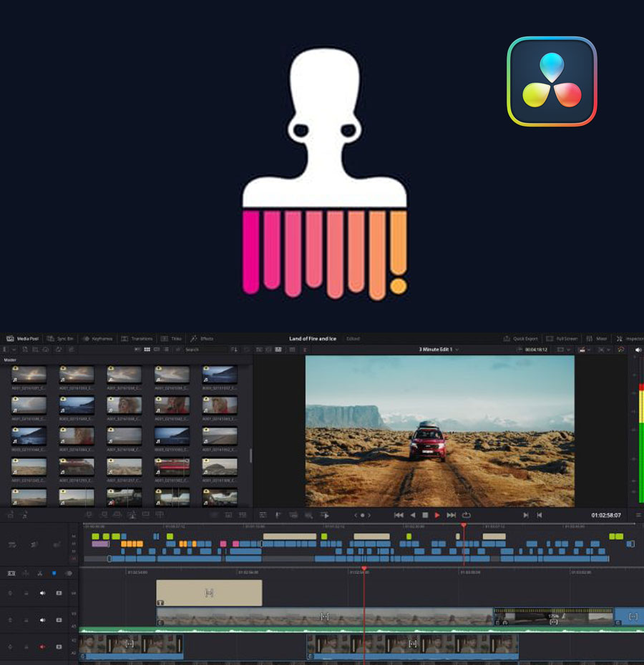The width and height of the screenshot is (644, 665).
Task: Select the beige title clip in the timeline
Action: click(x=209, y=593)
